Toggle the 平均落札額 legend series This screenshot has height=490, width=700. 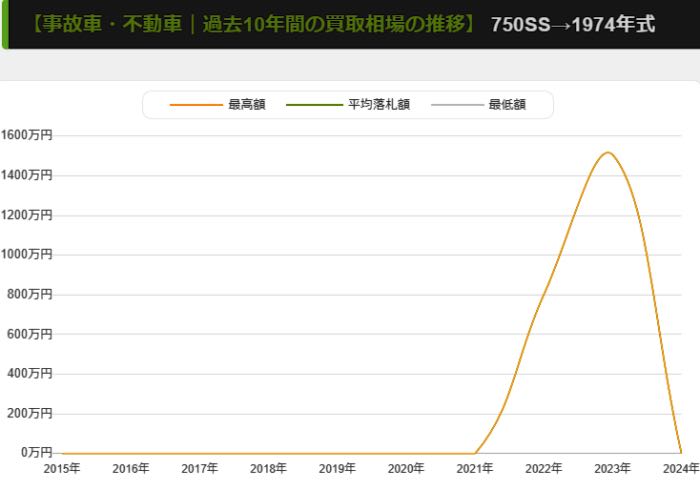348,104
